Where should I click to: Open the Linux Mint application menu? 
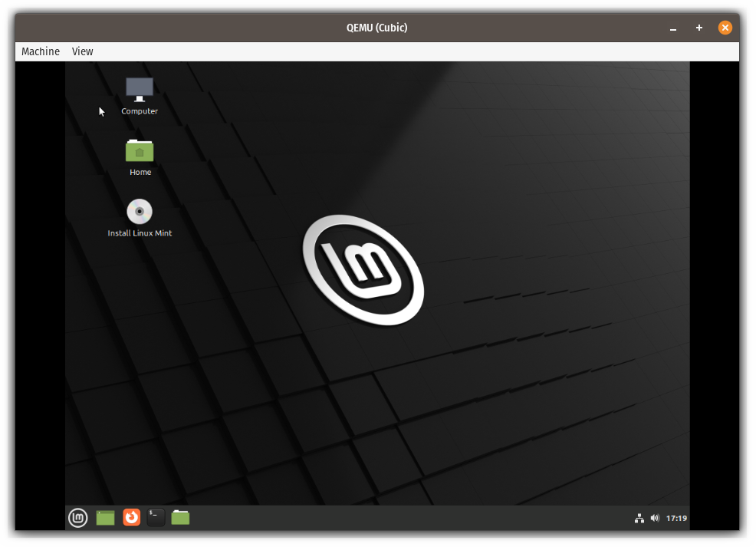(77, 517)
